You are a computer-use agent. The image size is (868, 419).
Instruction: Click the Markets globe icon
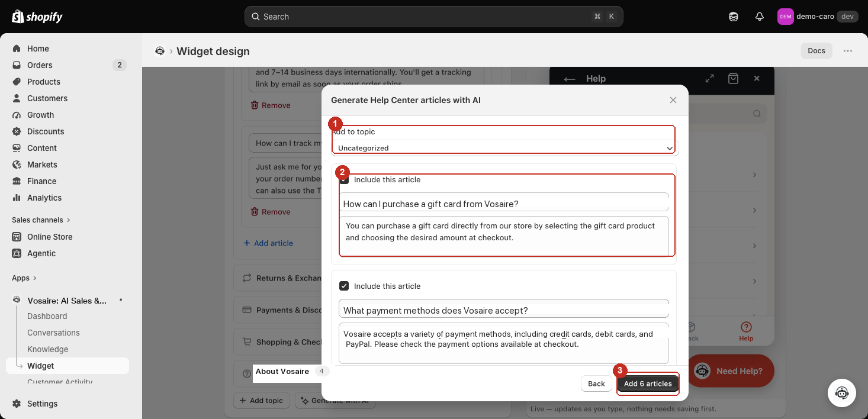[17, 165]
